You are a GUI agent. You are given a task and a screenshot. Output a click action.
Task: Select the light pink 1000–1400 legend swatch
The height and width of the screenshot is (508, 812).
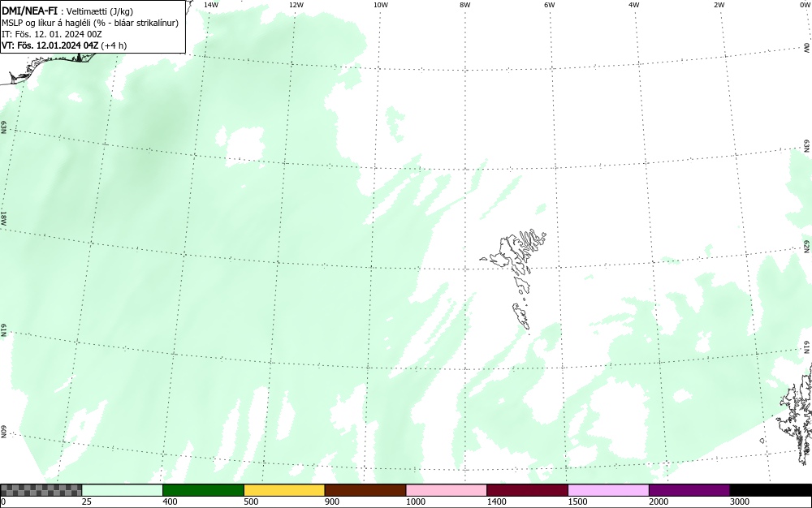[x=447, y=490]
